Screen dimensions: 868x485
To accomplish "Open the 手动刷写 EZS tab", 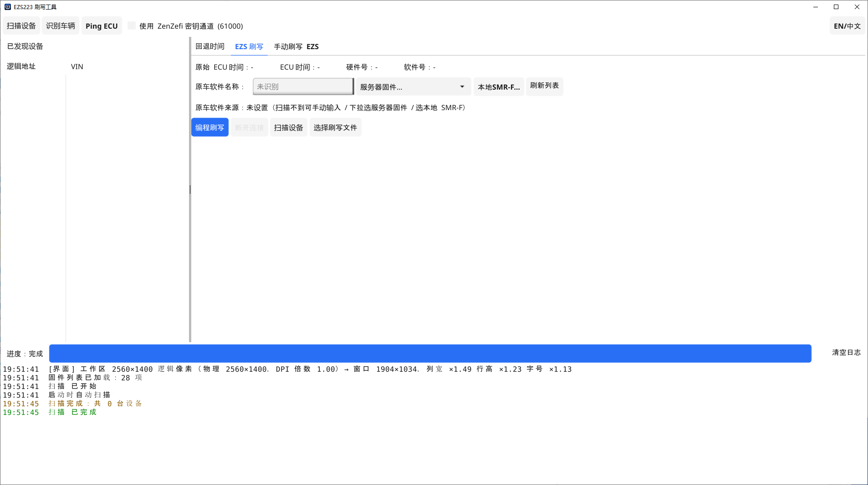I will tap(296, 46).
